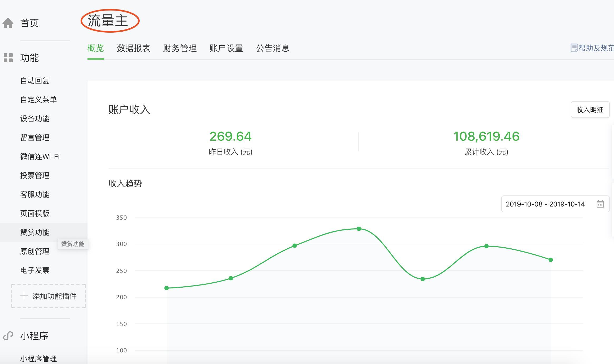Open the 帮助及规范 link

pos(596,48)
